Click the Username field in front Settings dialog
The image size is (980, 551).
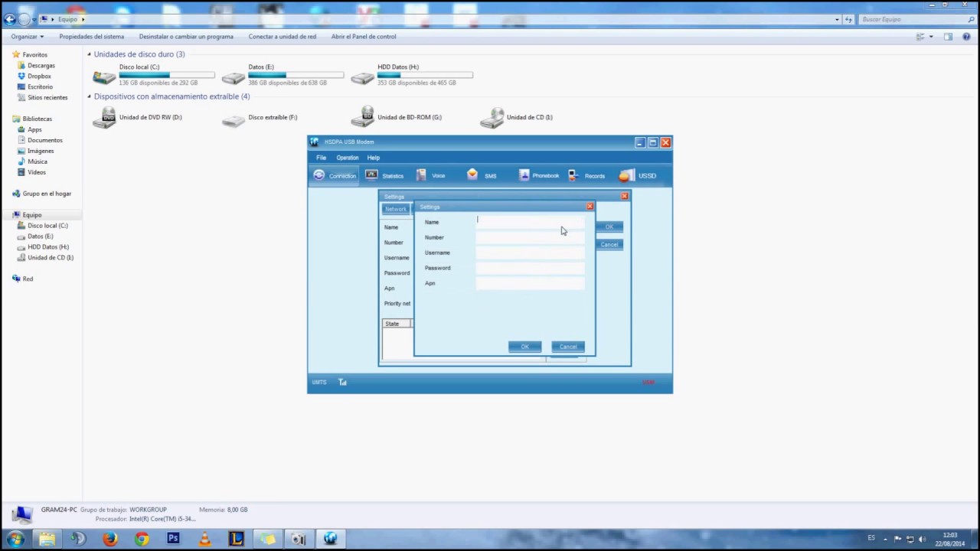click(x=530, y=253)
